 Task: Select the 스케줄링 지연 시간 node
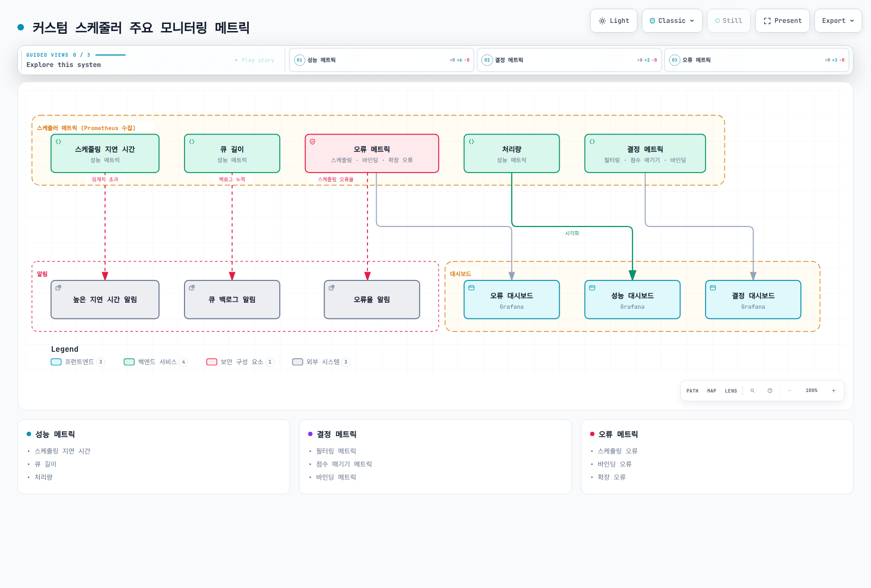pyautogui.click(x=105, y=154)
